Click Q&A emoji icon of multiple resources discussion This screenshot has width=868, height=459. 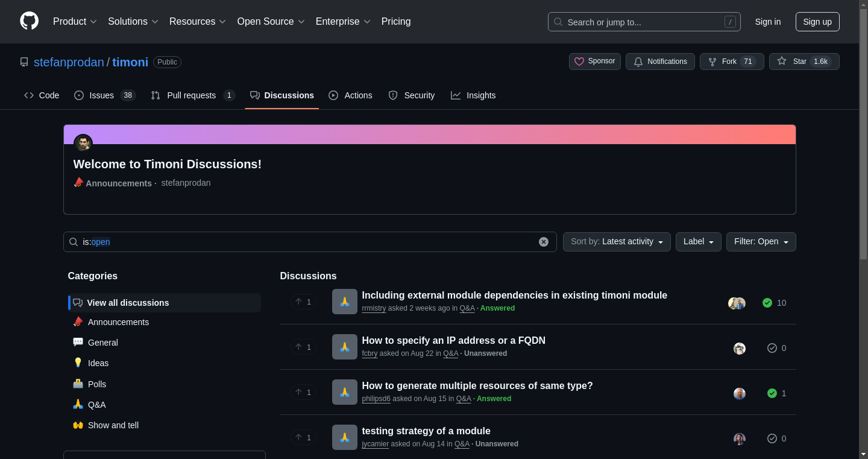click(345, 392)
